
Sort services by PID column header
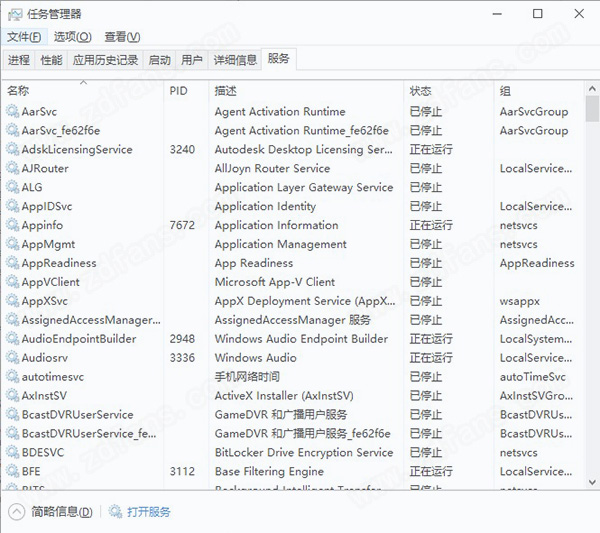186,91
